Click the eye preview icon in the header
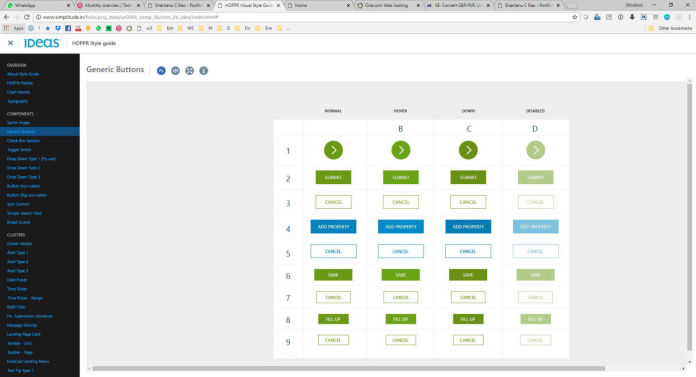 pyautogui.click(x=175, y=71)
